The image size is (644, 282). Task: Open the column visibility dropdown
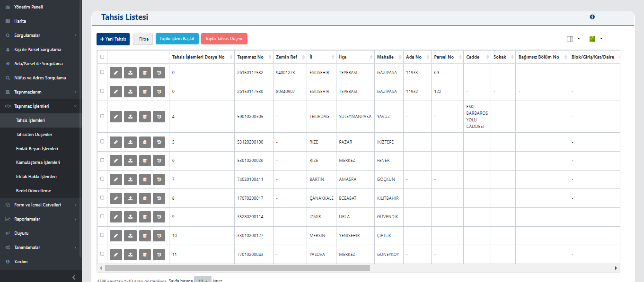573,39
